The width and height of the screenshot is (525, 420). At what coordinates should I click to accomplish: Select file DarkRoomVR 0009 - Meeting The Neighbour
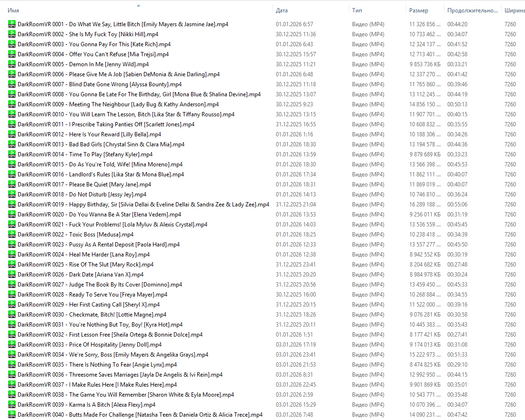(118, 104)
